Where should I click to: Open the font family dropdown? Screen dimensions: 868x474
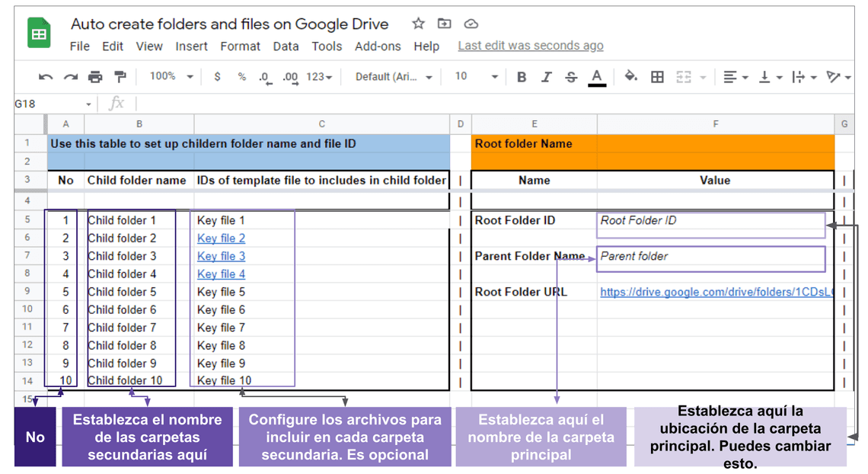pyautogui.click(x=394, y=77)
